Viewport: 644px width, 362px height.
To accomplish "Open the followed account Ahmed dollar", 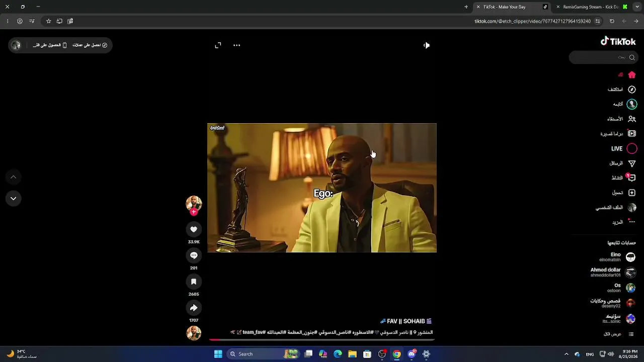I will point(613,273).
